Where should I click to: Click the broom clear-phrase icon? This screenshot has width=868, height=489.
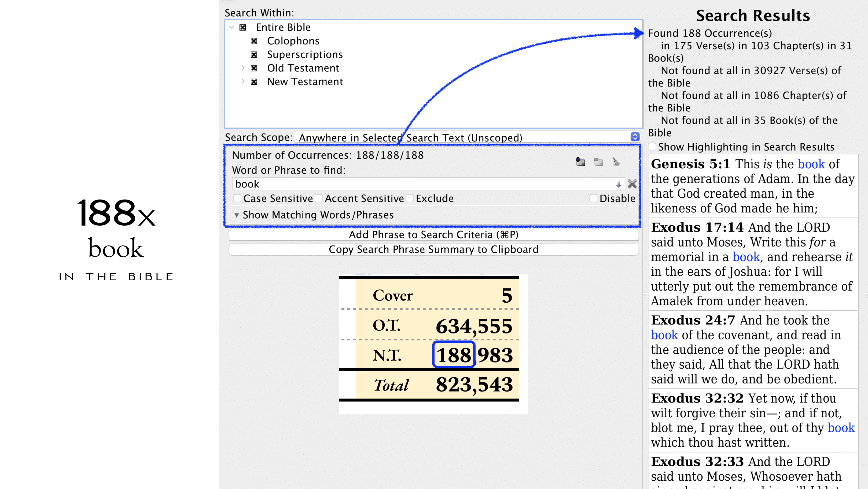[x=616, y=162]
